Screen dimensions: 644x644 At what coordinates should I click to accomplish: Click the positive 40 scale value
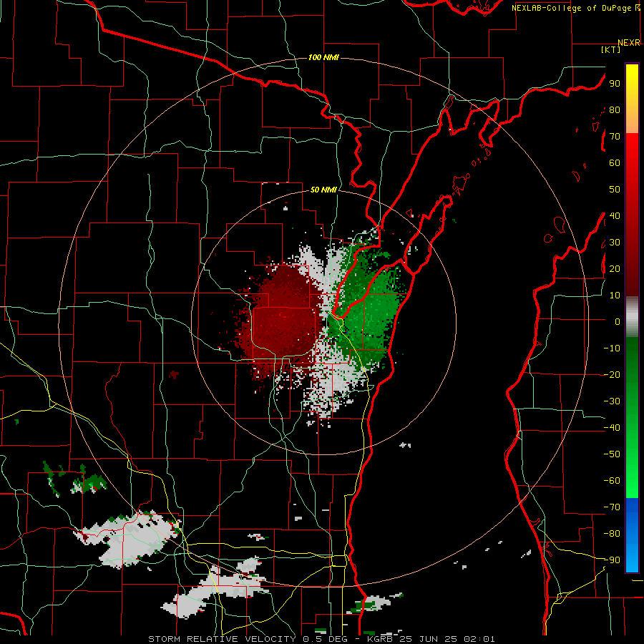pos(615,215)
